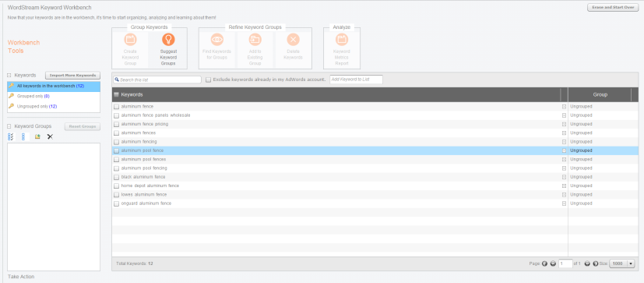The width and height of the screenshot is (644, 283).
Task: Focus the 'Search this list' field
Action: point(157,80)
